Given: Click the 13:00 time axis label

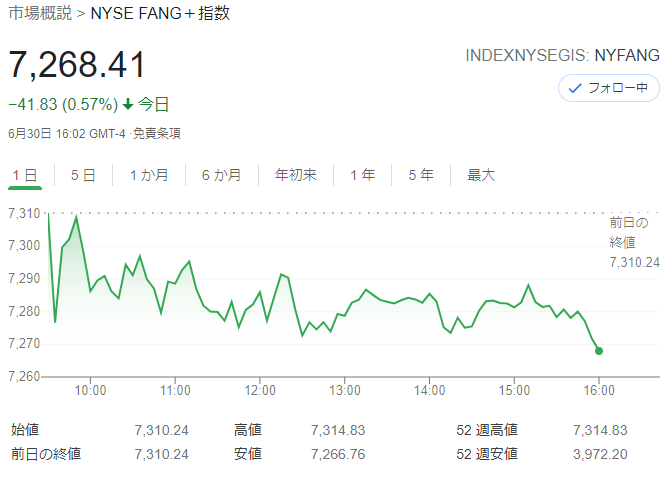Looking at the screenshot, I should point(345,390).
